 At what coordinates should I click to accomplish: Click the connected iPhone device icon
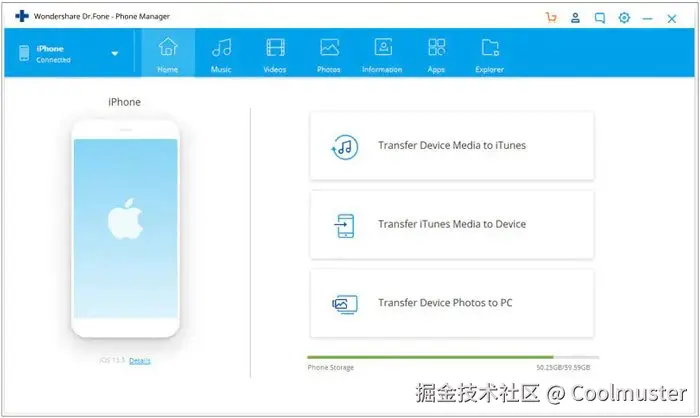point(24,53)
